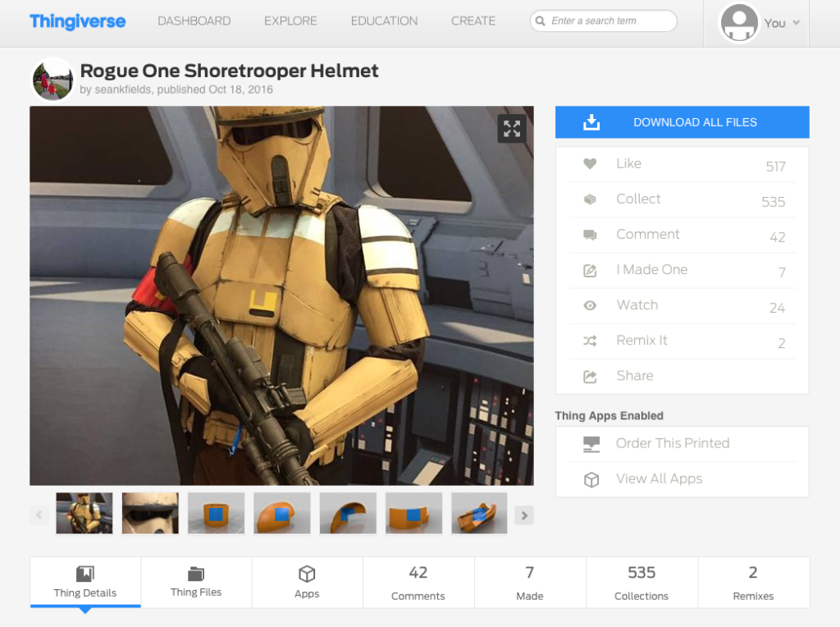This screenshot has height=627, width=840.
Task: Click the Remix It label
Action: (x=641, y=341)
